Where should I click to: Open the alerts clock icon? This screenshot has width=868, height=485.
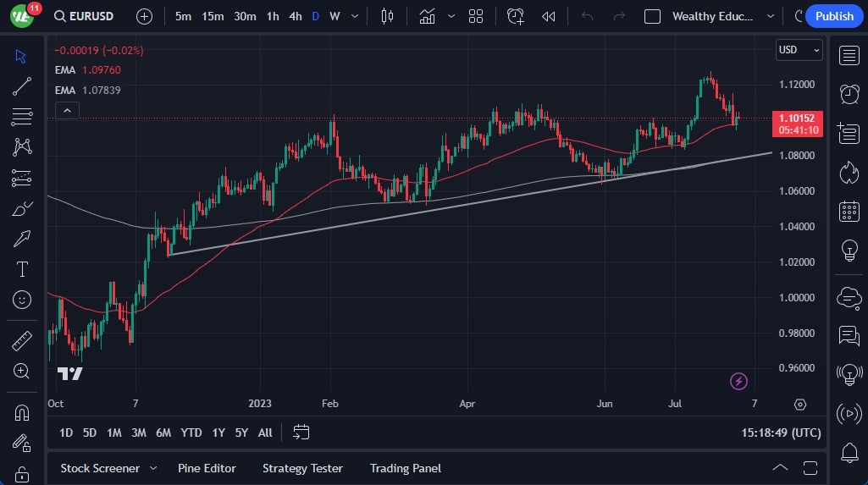(849, 93)
